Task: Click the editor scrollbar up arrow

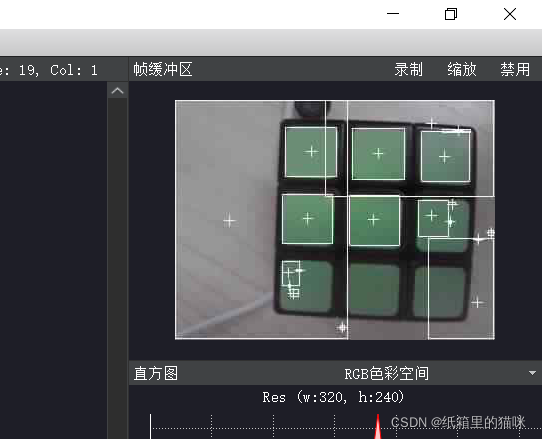Action: (x=118, y=91)
